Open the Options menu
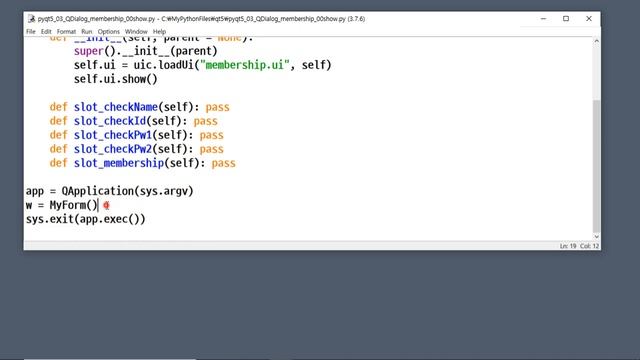 pos(109,31)
